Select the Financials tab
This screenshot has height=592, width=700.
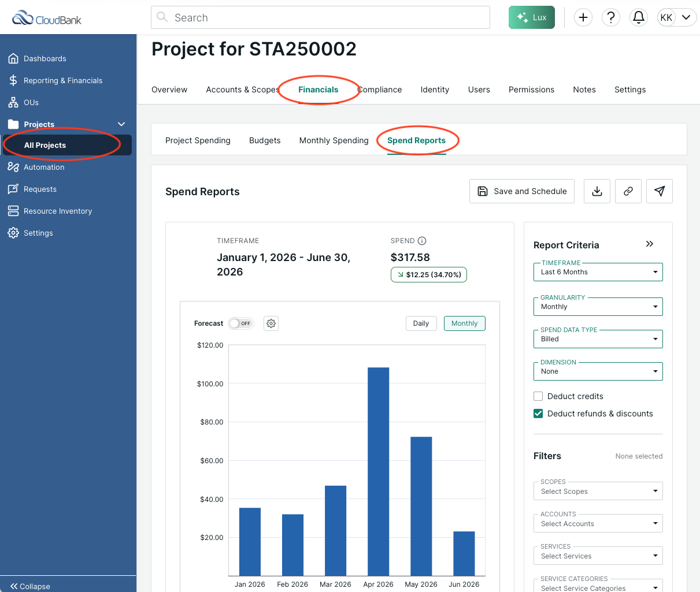click(x=318, y=90)
